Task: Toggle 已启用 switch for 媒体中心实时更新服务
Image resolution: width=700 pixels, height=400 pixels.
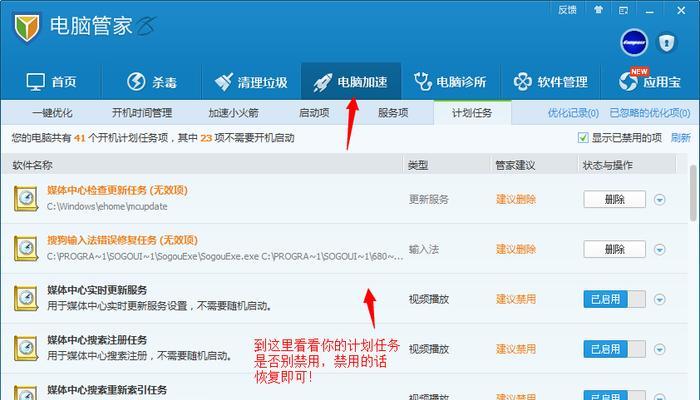Action: click(x=614, y=299)
